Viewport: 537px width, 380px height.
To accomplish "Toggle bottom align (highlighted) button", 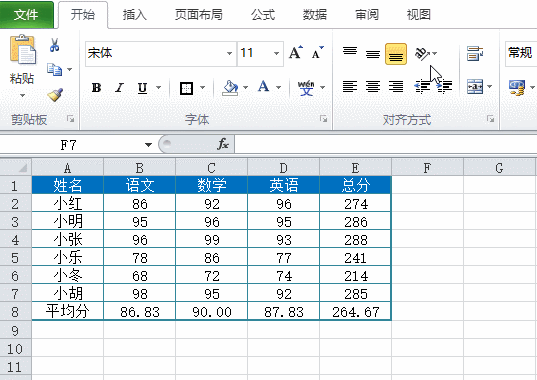I will [396, 54].
